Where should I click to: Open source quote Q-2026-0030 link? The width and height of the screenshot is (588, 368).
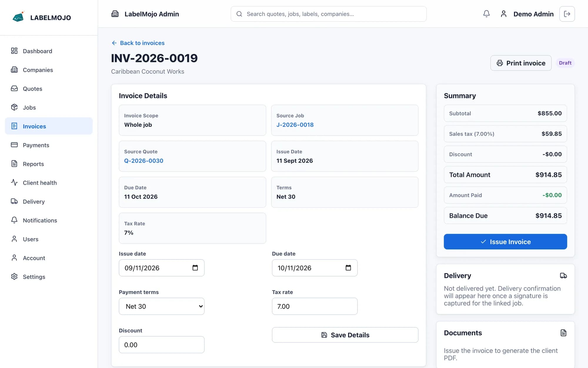pyautogui.click(x=143, y=161)
